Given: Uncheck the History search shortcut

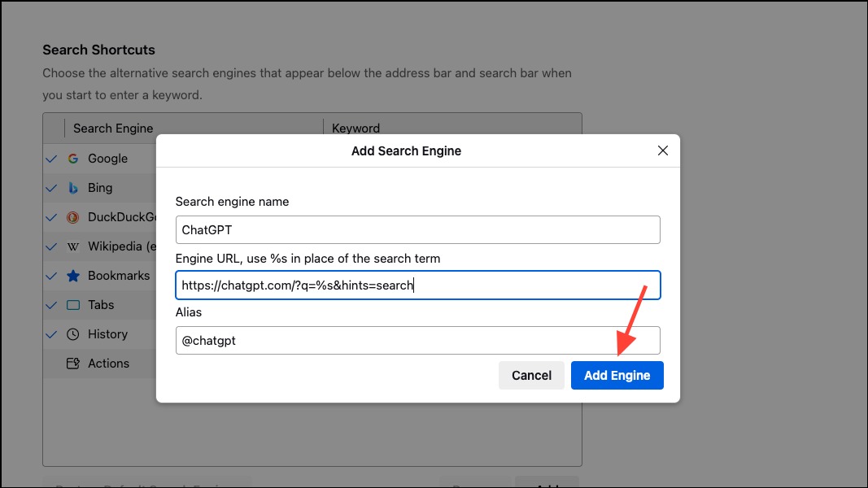Looking at the screenshot, I should 51,334.
